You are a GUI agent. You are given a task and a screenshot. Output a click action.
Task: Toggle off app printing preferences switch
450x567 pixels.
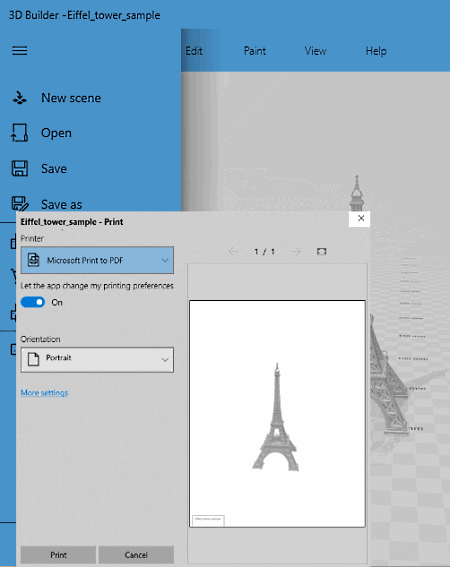(x=33, y=302)
